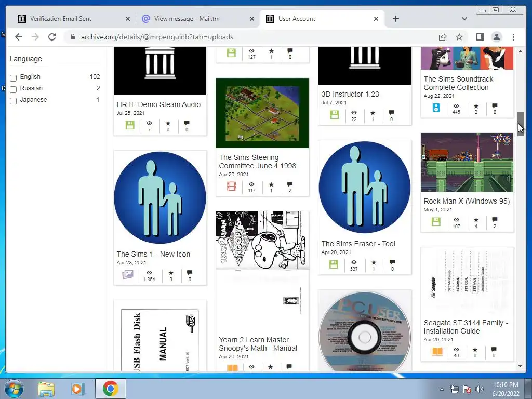Share this page icon in address bar

[x=443, y=37]
